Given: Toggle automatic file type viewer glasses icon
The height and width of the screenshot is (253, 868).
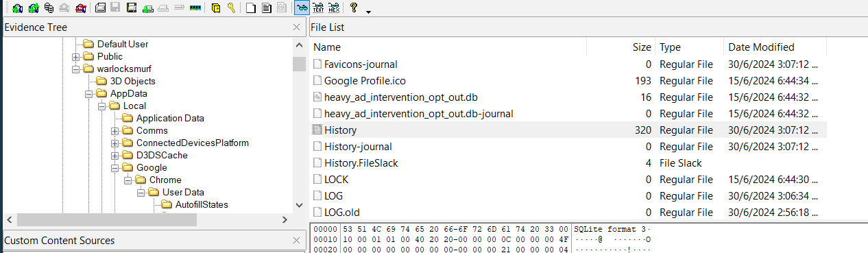Looking at the screenshot, I should pos(302,8).
